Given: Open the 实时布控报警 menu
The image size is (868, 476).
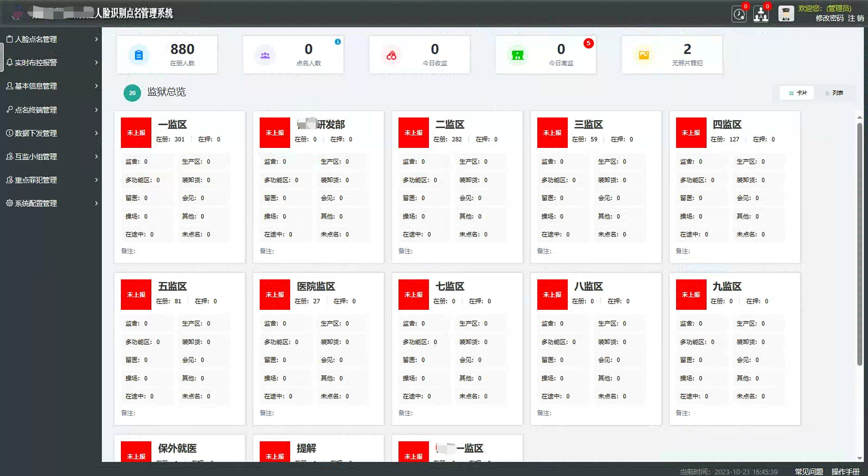Looking at the screenshot, I should point(51,62).
